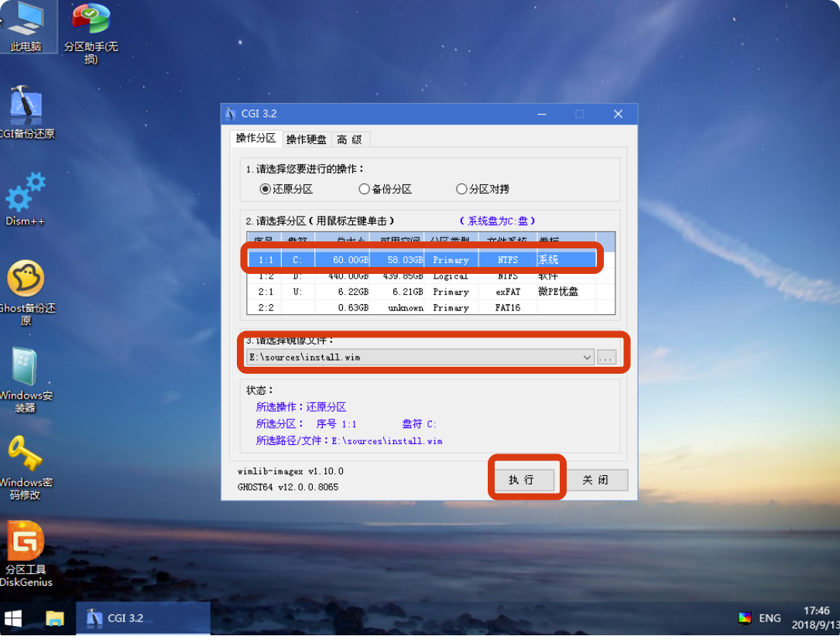
Task: Select the 分区对拷 radio button
Action: pyautogui.click(x=462, y=189)
